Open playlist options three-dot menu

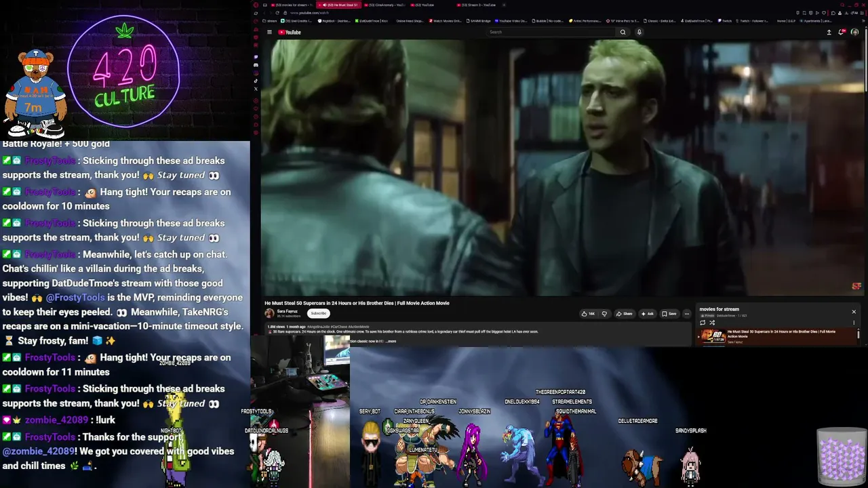(854, 323)
